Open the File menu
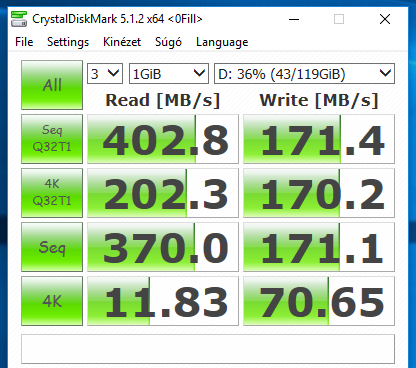 pos(24,42)
